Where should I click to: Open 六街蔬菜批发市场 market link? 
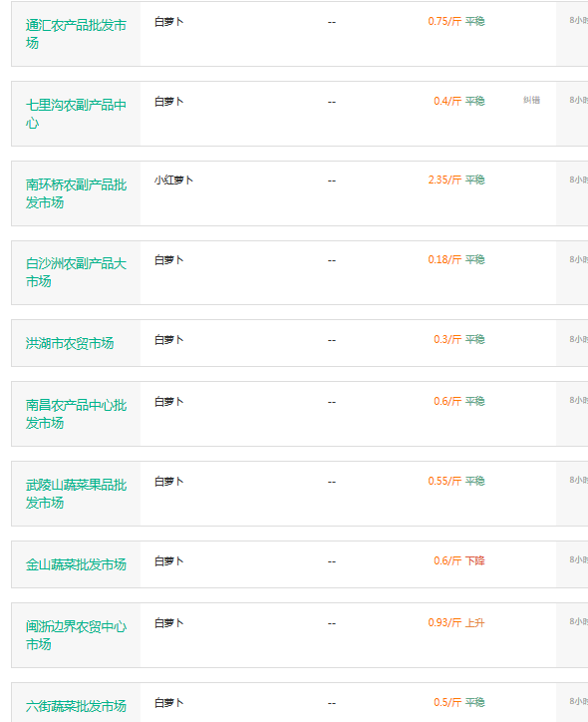pos(76,706)
